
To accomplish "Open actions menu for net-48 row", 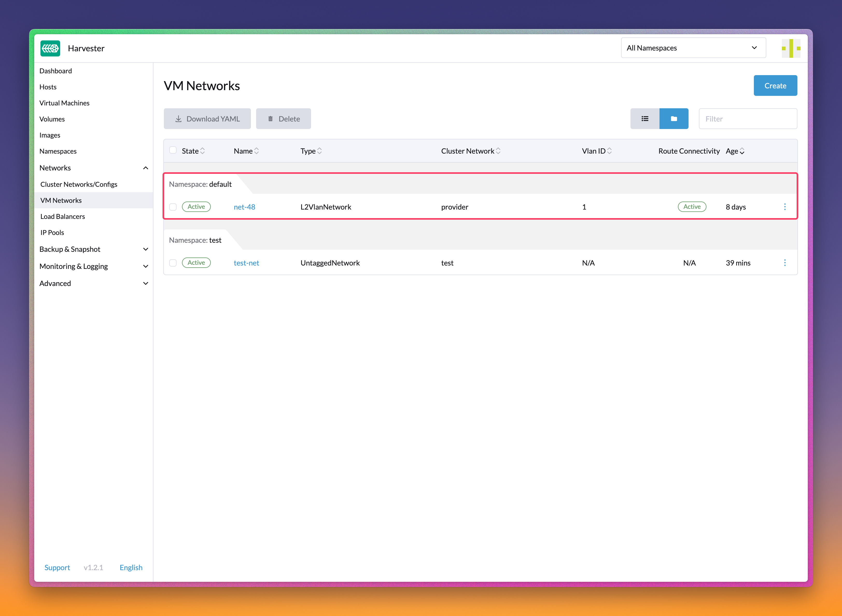I will click(784, 206).
